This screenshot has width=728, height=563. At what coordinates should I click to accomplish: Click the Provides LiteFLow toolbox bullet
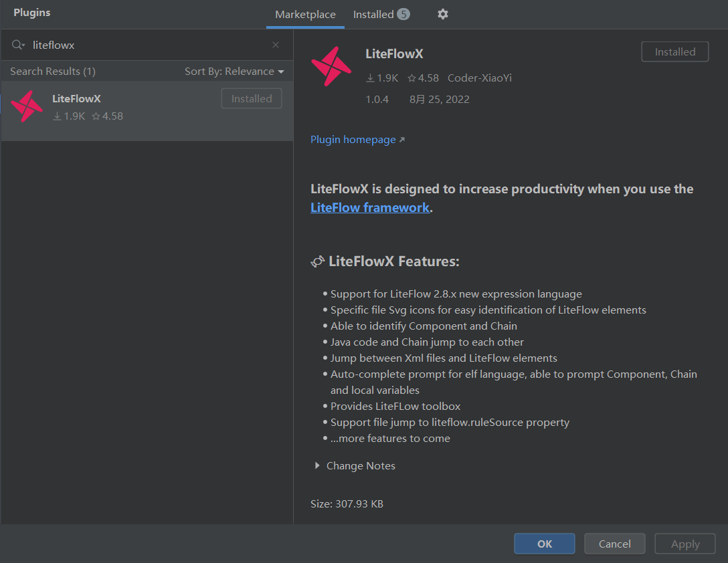tap(395, 406)
